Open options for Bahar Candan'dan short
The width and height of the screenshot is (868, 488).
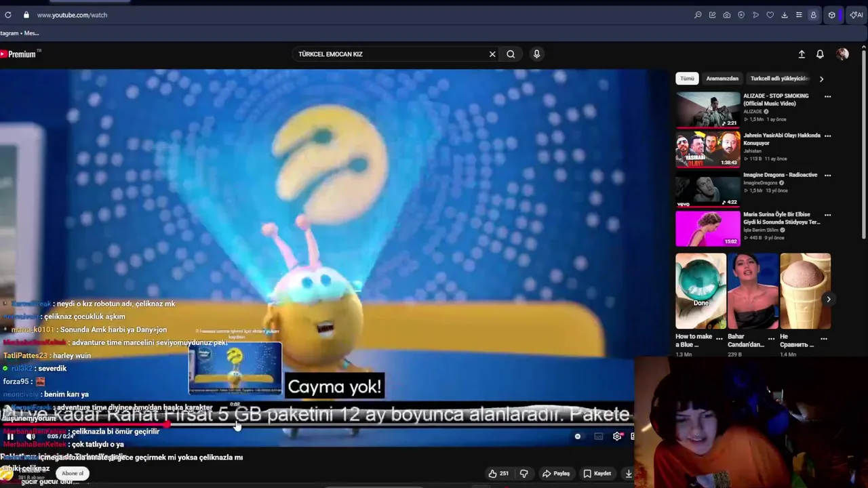(771, 338)
